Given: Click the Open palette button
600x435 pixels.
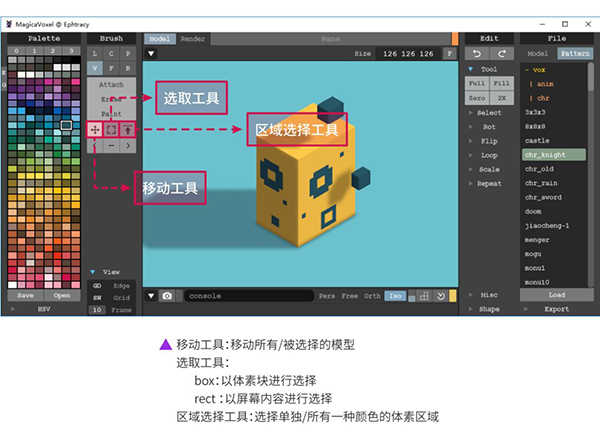Looking at the screenshot, I should click(62, 296).
